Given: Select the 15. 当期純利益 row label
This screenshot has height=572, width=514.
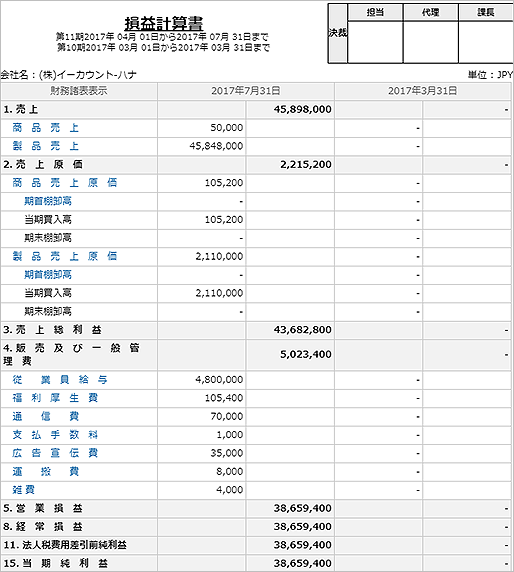Looking at the screenshot, I should [x=55, y=563].
